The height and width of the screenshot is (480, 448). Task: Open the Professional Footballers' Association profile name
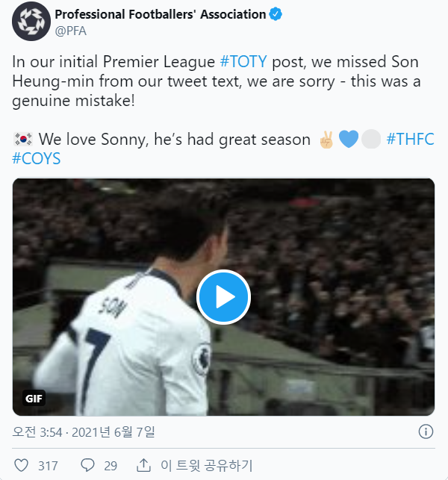tap(161, 14)
